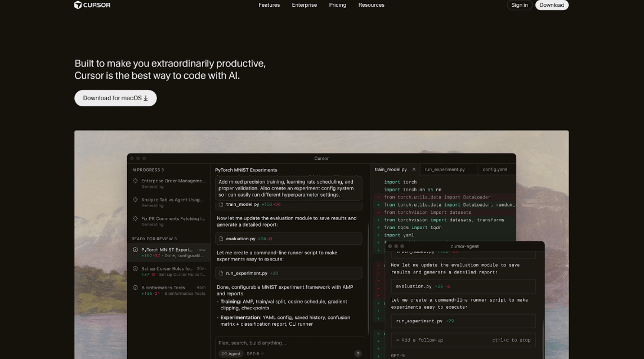Go to Pricing page
644x359 pixels.
pos(338,5)
